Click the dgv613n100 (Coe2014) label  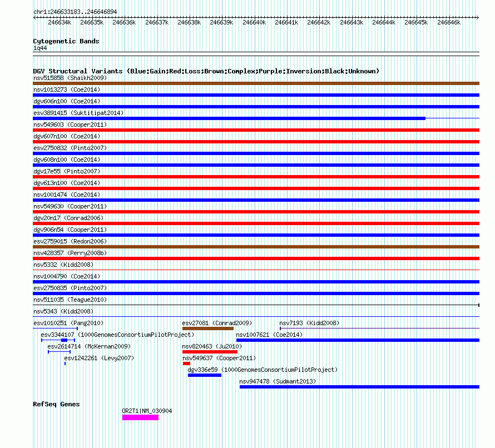(x=67, y=183)
